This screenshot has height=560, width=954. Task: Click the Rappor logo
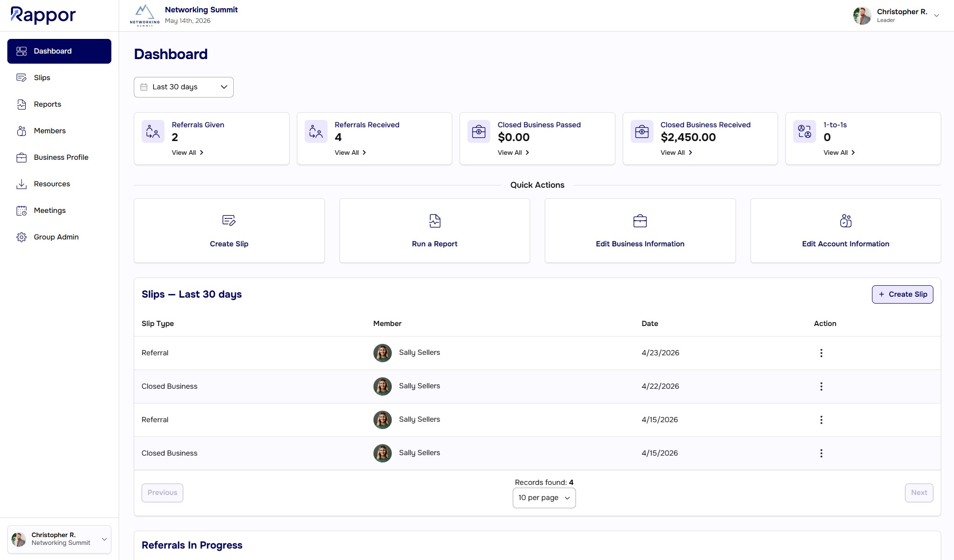click(x=43, y=15)
